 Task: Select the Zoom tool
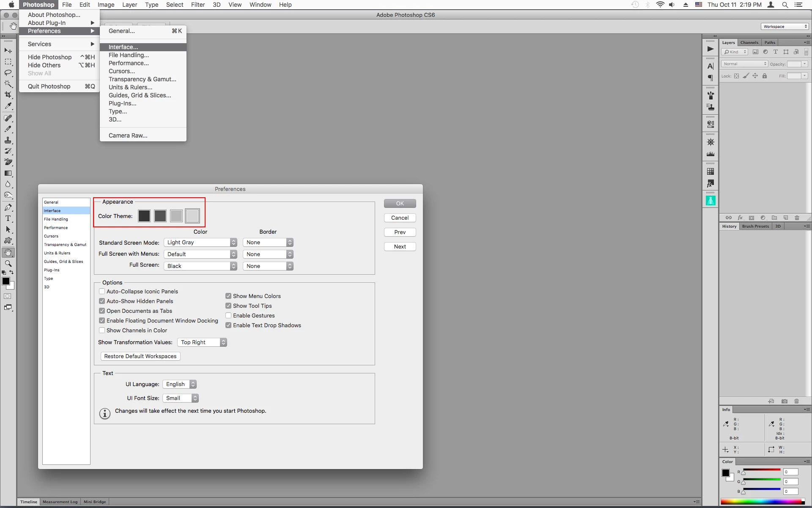[8, 263]
